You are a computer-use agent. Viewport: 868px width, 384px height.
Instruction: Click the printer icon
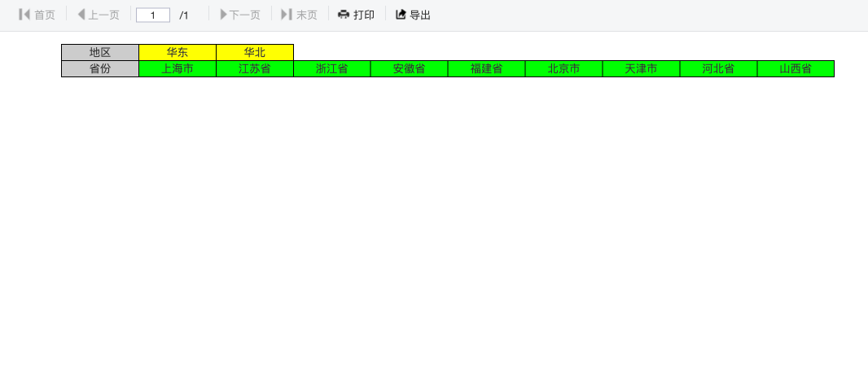pyautogui.click(x=344, y=15)
